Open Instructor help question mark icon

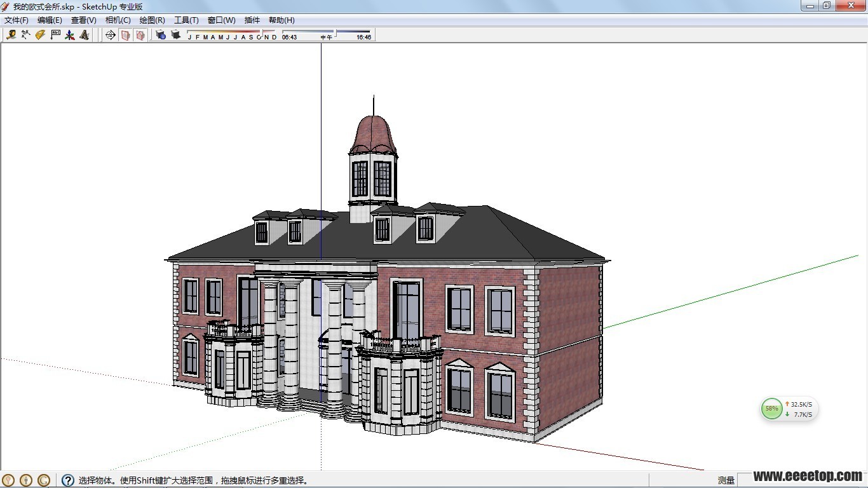[x=68, y=480]
